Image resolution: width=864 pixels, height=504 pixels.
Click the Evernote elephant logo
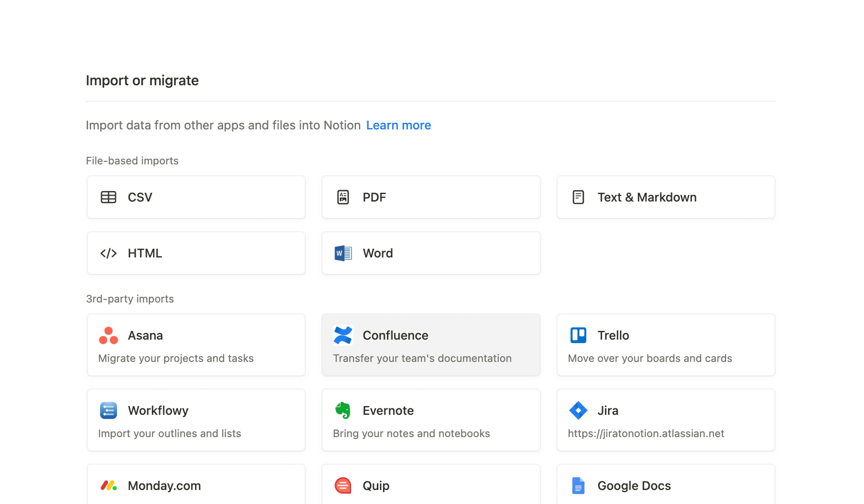(343, 410)
